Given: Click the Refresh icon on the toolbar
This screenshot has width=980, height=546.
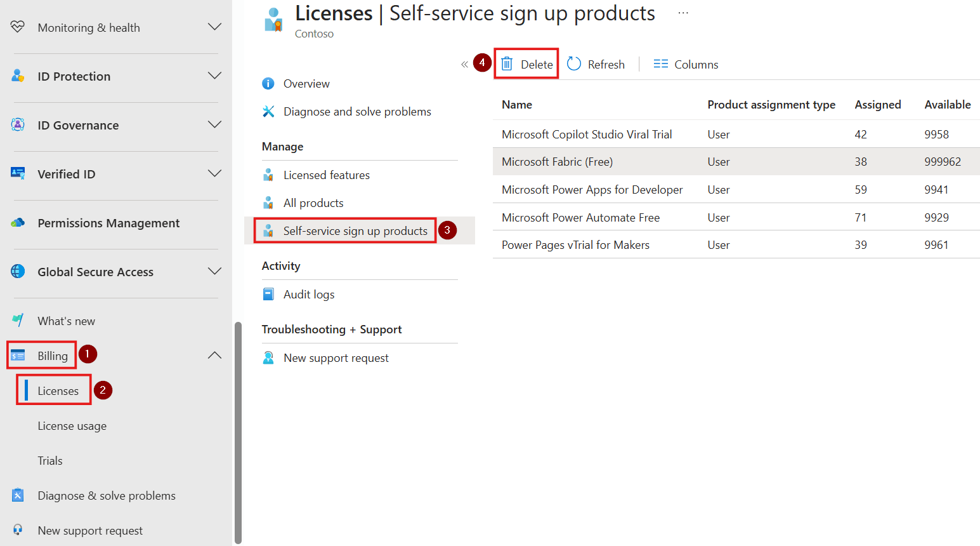Looking at the screenshot, I should point(573,63).
